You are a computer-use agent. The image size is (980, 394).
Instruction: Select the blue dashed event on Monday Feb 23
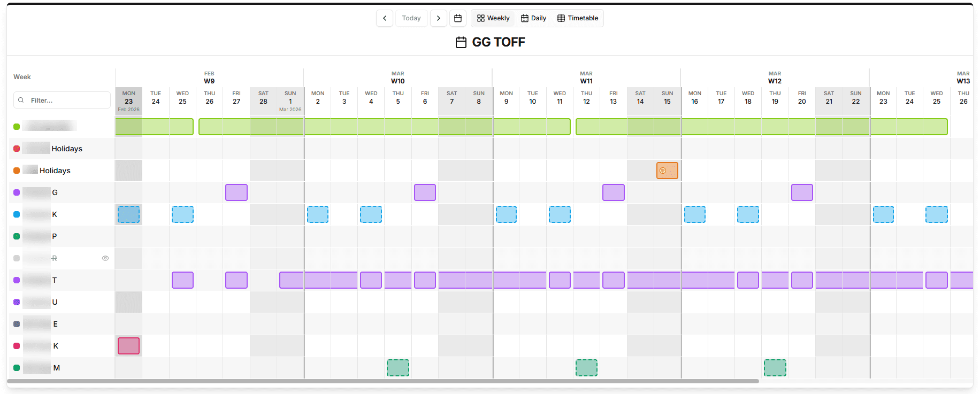pos(128,214)
